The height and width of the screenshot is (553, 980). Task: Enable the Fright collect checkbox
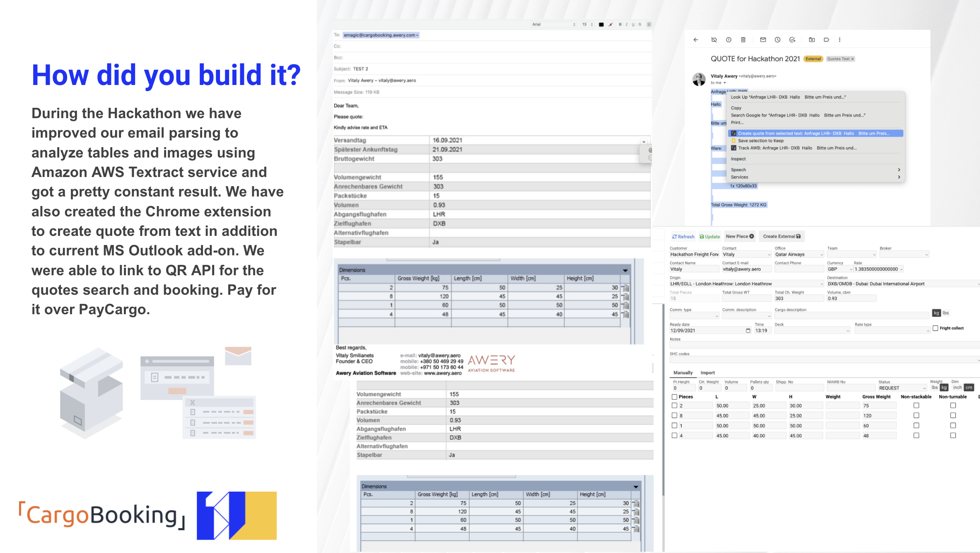(935, 328)
